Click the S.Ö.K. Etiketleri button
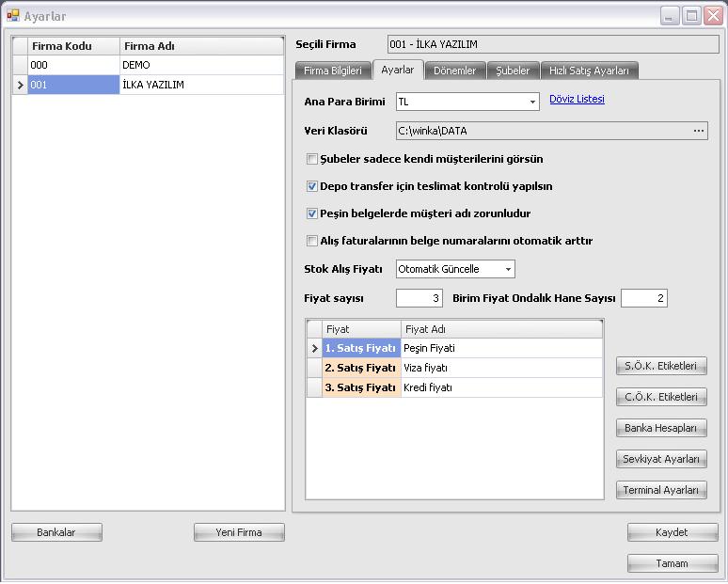 (661, 366)
